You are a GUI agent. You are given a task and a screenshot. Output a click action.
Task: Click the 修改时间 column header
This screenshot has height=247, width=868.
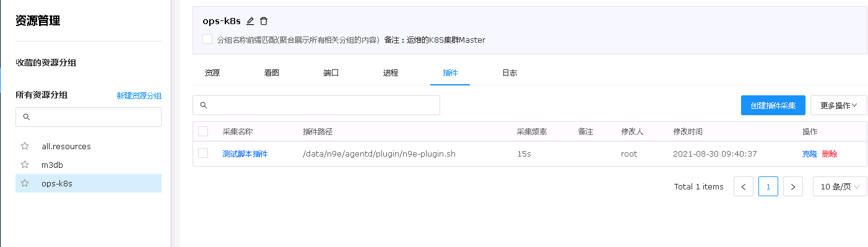point(688,132)
